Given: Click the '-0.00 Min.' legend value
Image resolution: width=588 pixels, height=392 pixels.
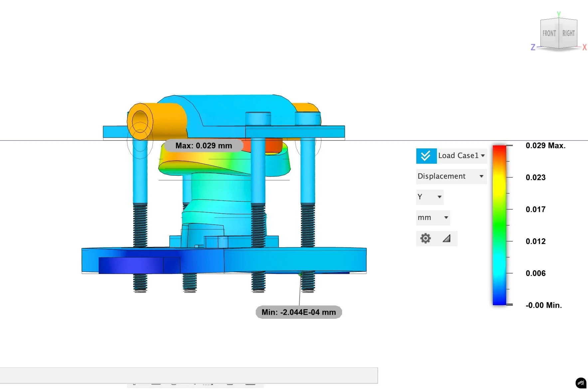Looking at the screenshot, I should (544, 305).
